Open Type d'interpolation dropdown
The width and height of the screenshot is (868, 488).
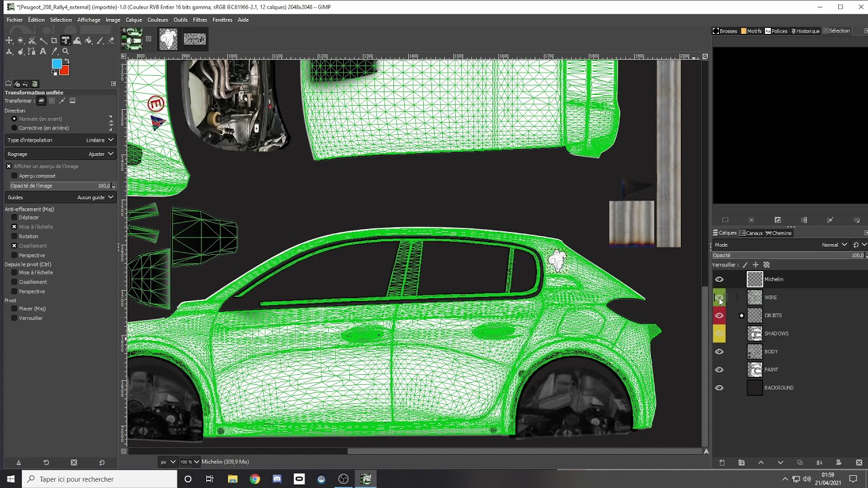tap(60, 140)
